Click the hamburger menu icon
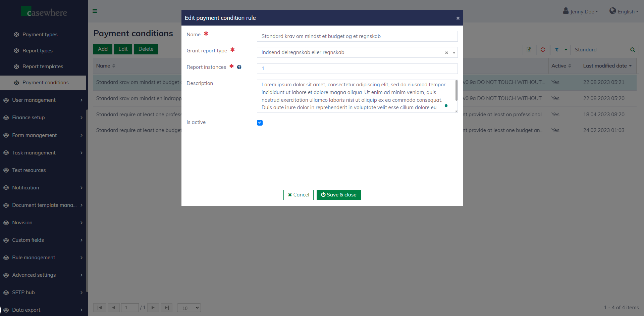Image resolution: width=644 pixels, height=316 pixels. [95, 11]
